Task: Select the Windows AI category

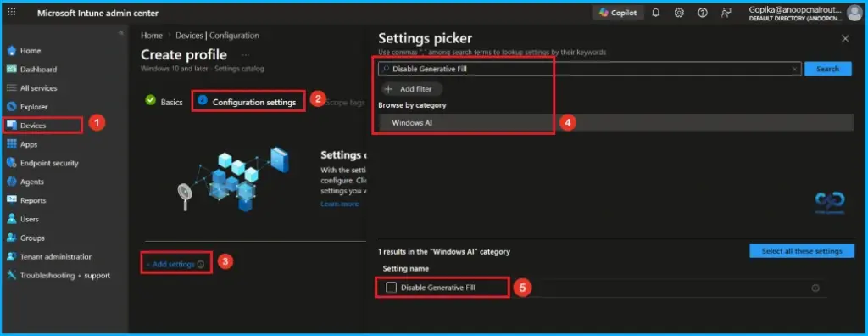Action: 615,122
